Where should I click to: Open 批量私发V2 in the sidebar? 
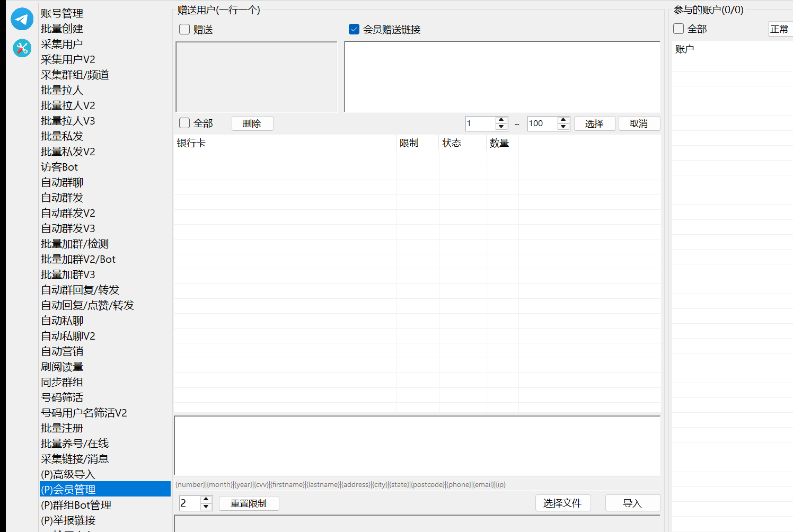(x=68, y=152)
